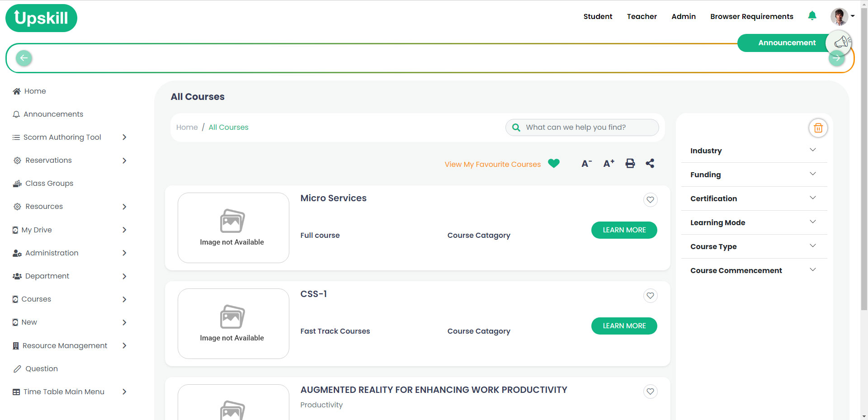868x420 pixels.
Task: Favourite the Augmented Reality course
Action: (x=650, y=392)
